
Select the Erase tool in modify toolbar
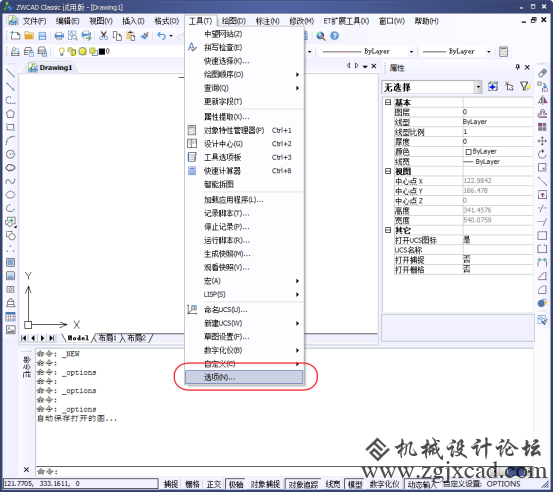[x=542, y=73]
